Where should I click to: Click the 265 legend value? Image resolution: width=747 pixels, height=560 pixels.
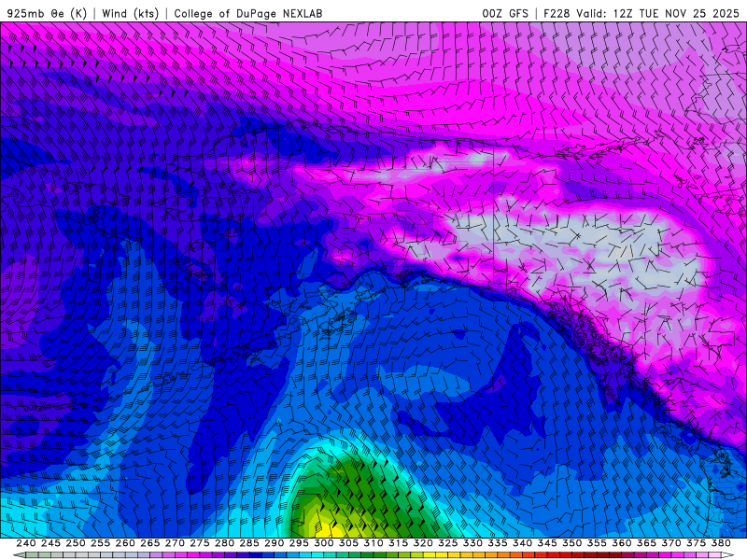(150, 543)
